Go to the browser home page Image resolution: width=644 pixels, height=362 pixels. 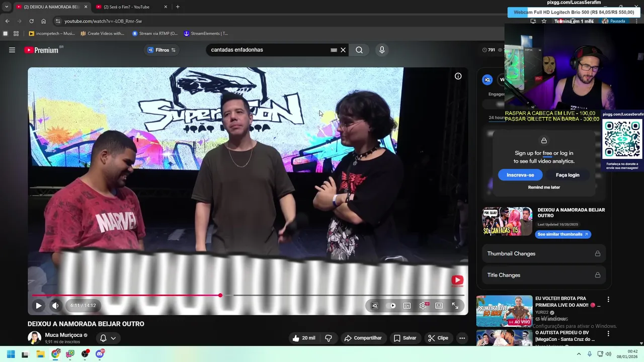click(x=43, y=21)
